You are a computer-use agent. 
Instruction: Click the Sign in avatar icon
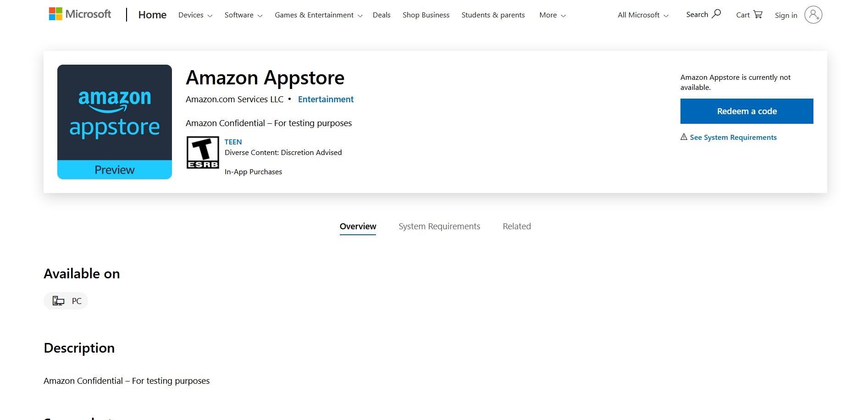[813, 15]
